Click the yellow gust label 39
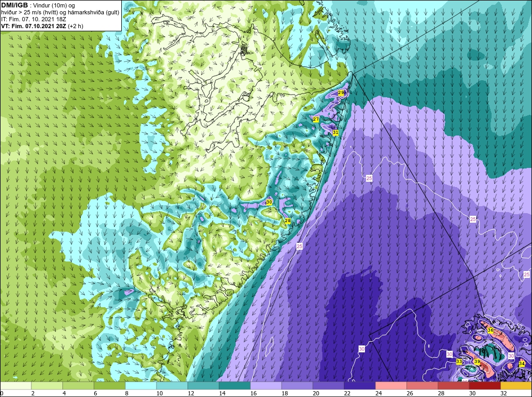 point(477,362)
